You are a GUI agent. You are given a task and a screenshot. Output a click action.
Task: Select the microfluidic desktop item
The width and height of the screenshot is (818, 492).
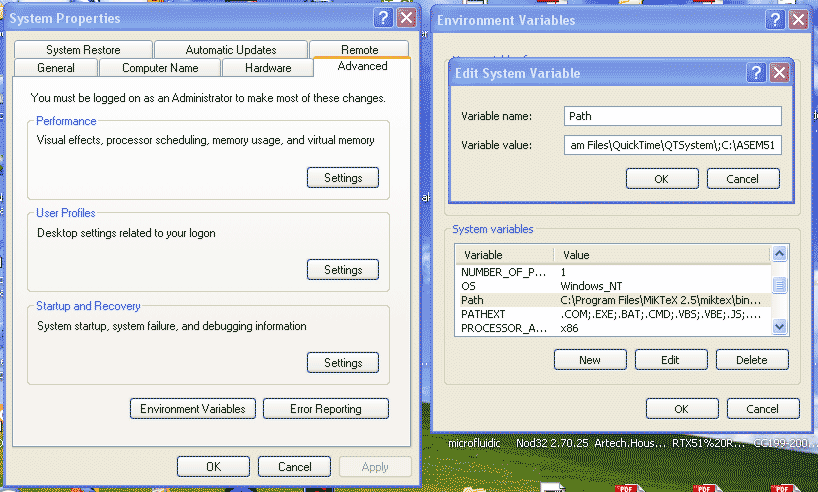click(474, 443)
